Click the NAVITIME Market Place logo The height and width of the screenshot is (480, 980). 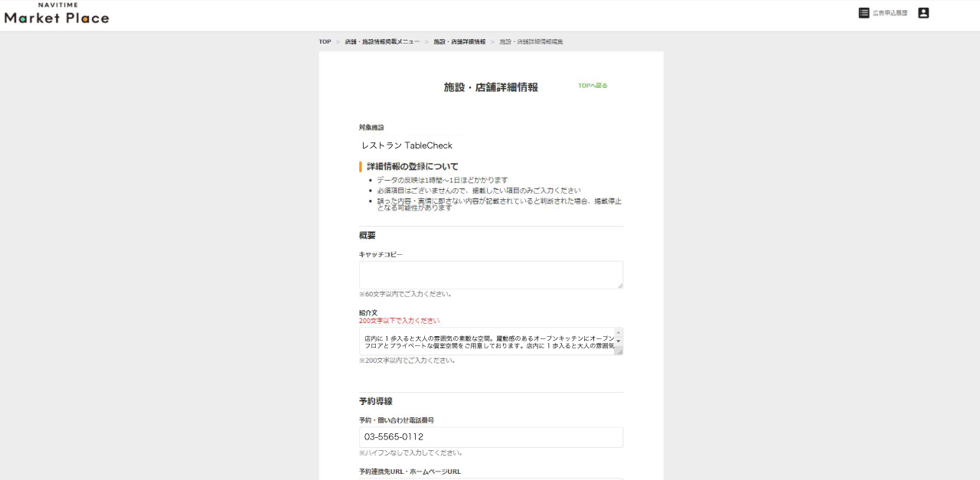click(57, 14)
